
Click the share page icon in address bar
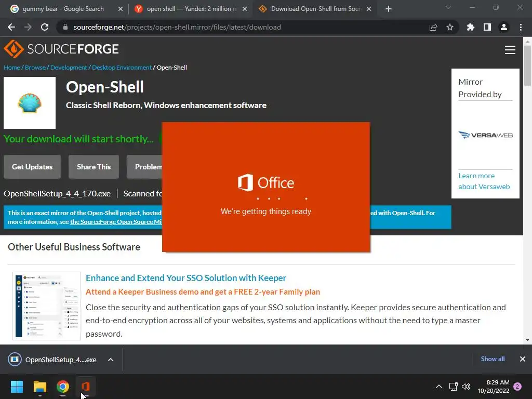coord(433,27)
